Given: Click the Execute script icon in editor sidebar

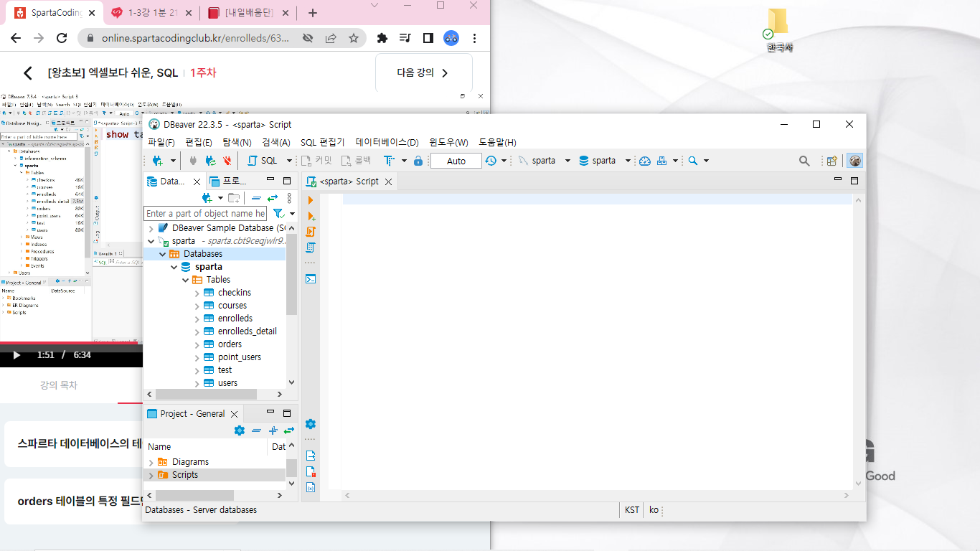Looking at the screenshot, I should click(311, 232).
